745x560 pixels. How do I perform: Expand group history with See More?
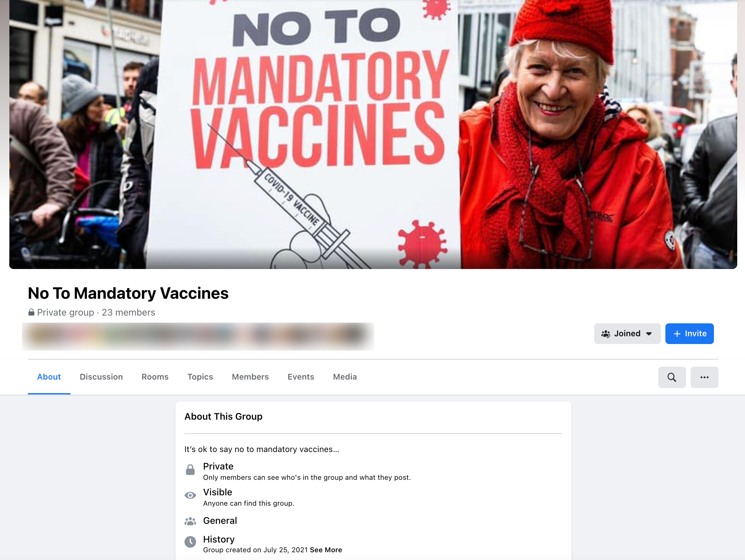326,550
